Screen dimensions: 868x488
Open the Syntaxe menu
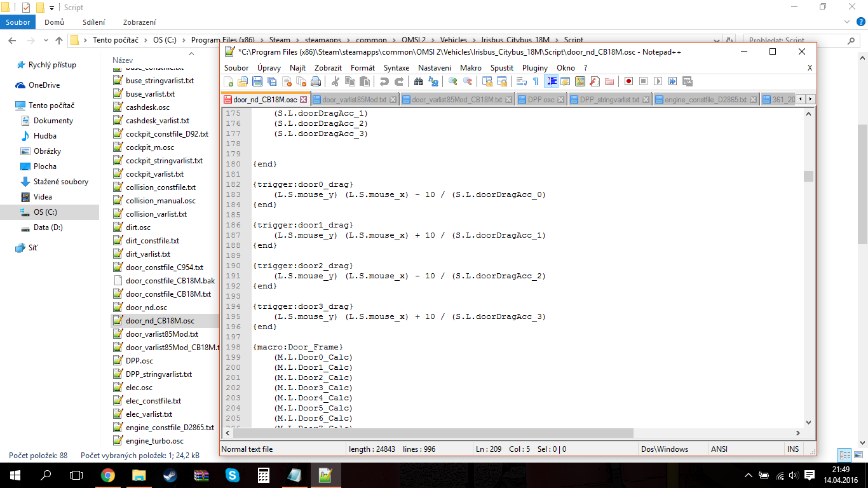(x=396, y=68)
